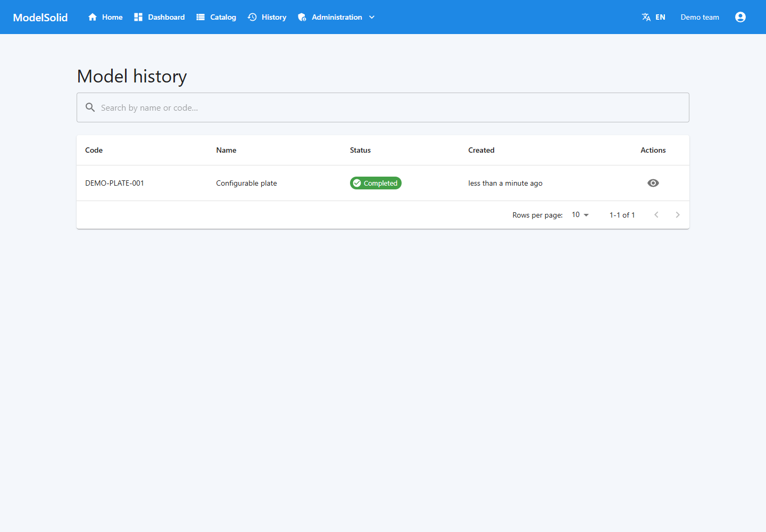Click the Completed status chip

click(376, 183)
